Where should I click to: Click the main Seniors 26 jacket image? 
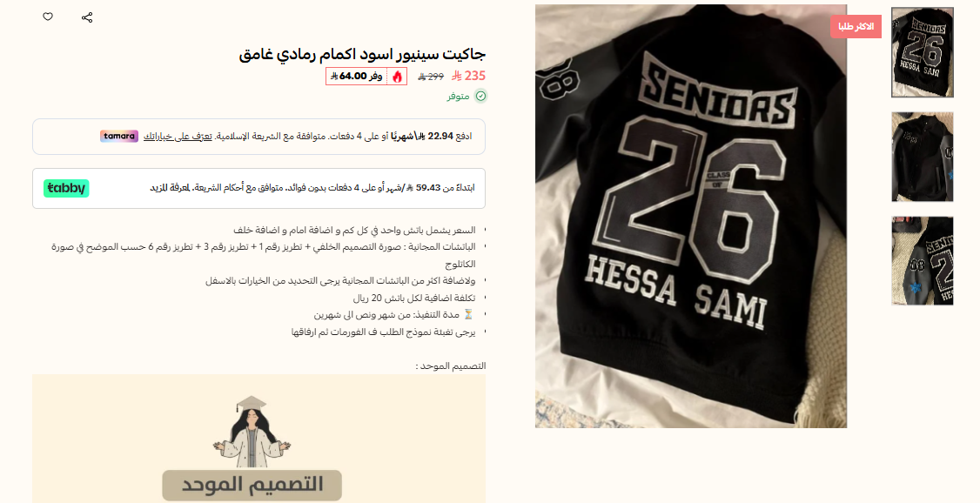pos(691,216)
